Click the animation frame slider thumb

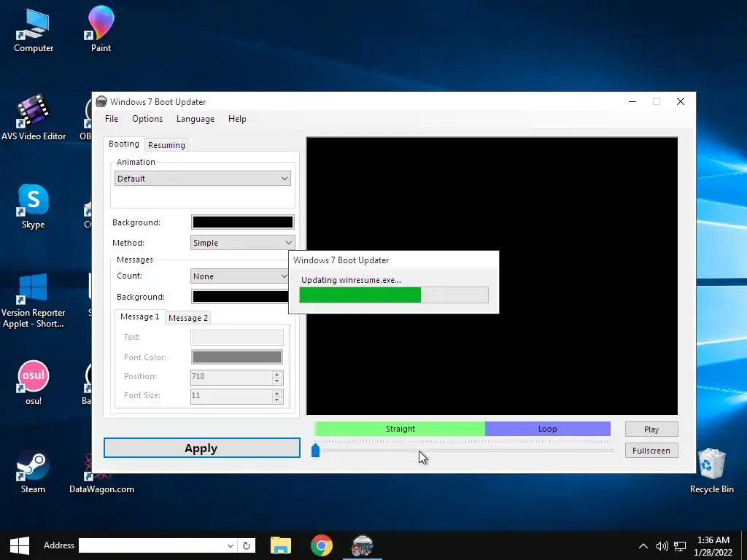click(315, 450)
